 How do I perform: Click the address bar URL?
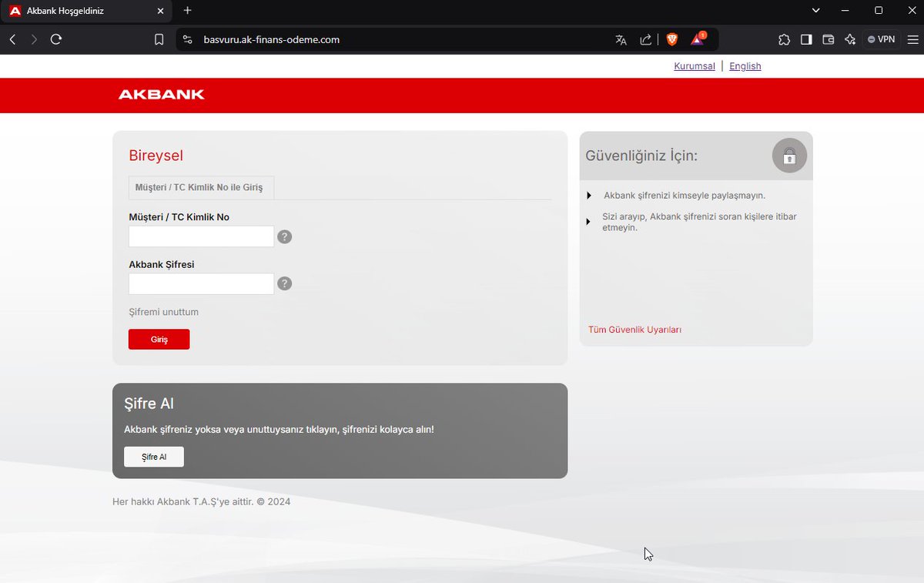(271, 39)
